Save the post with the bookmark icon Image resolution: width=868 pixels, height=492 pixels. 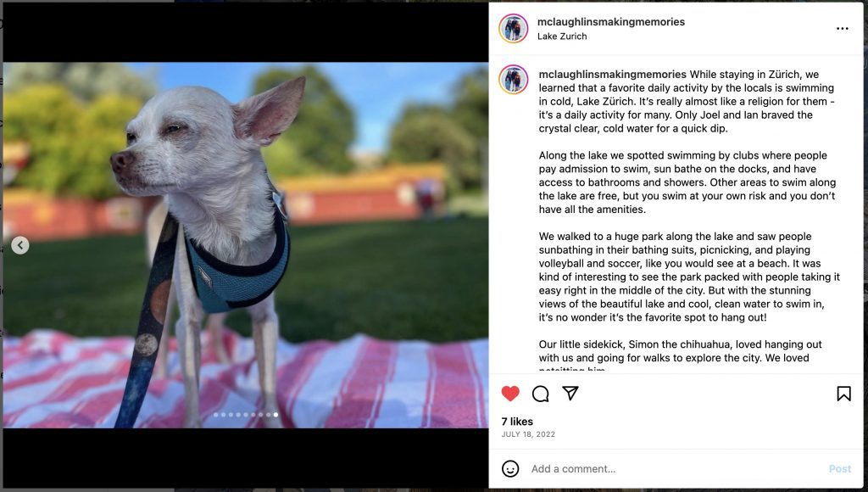(843, 394)
